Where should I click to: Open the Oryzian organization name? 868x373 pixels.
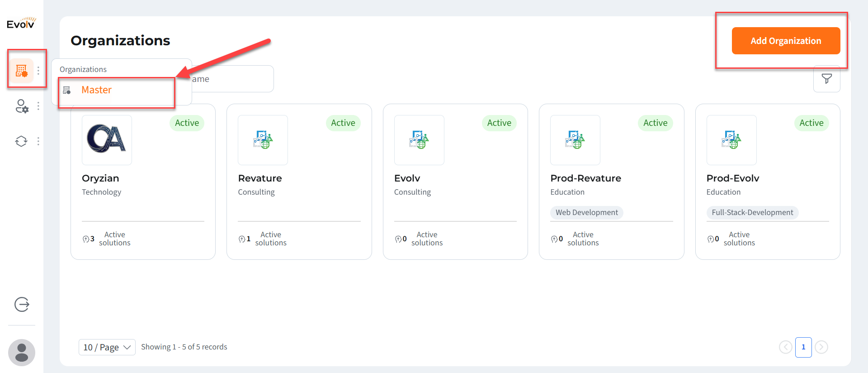coord(100,178)
